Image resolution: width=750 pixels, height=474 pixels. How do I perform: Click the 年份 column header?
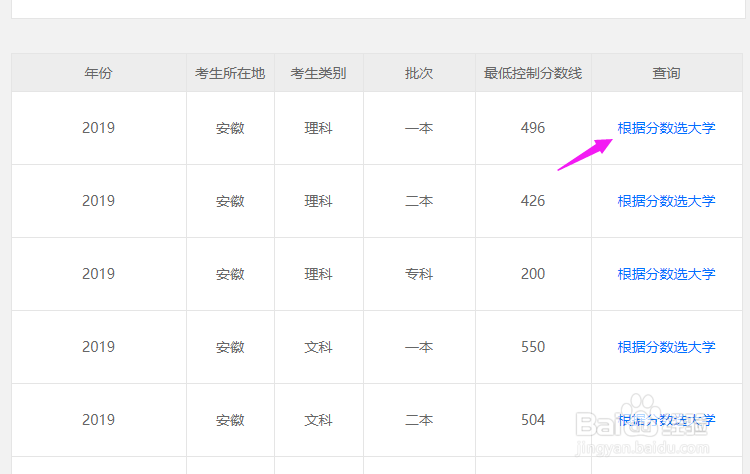(x=99, y=73)
